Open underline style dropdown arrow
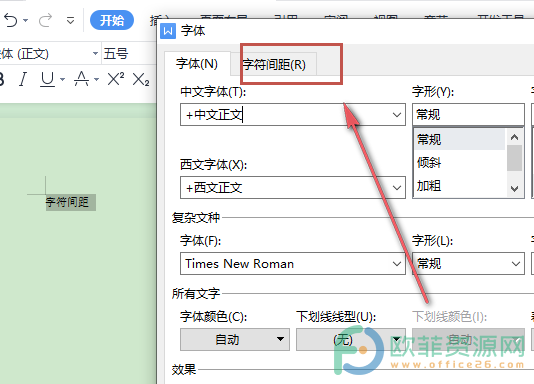Viewport: 534px width, 384px height. coord(62,80)
